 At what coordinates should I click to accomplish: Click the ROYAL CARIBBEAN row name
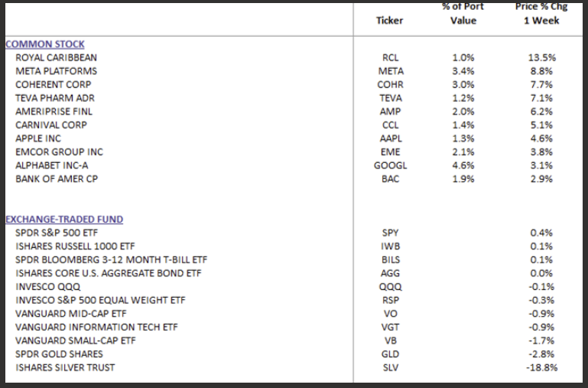(56, 57)
